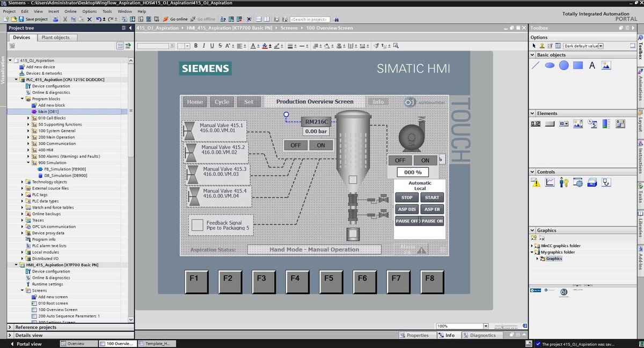Collapse the 900 Simulation folder
644x348 pixels.
28,163
